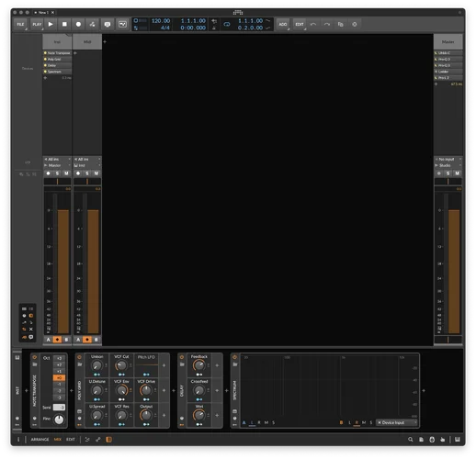Select the Inst track crossfader A button
476x459 pixels.
pyautogui.click(x=48, y=340)
